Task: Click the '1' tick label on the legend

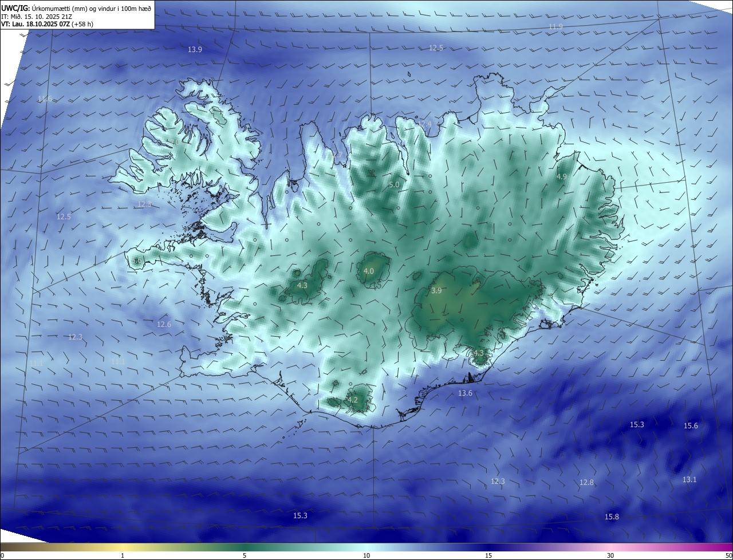Action: (x=123, y=555)
